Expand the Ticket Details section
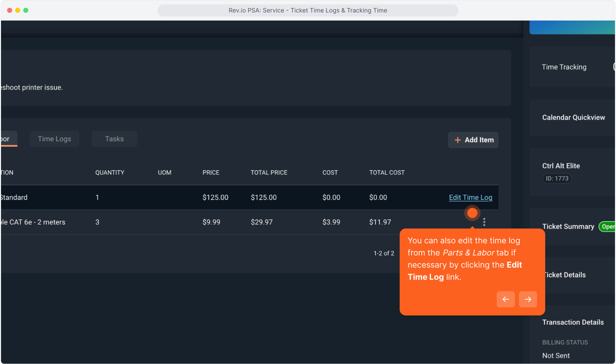The image size is (616, 364). point(565,275)
